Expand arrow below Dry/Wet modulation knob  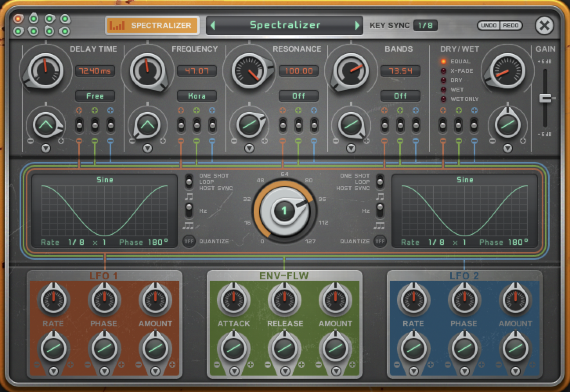[508, 148]
